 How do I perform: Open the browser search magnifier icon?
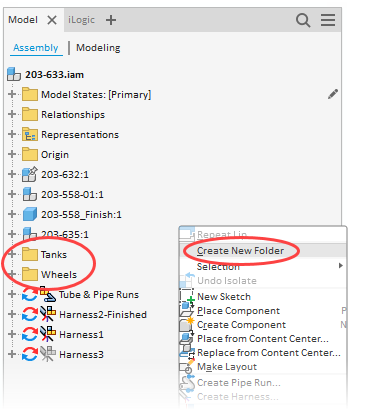(303, 20)
